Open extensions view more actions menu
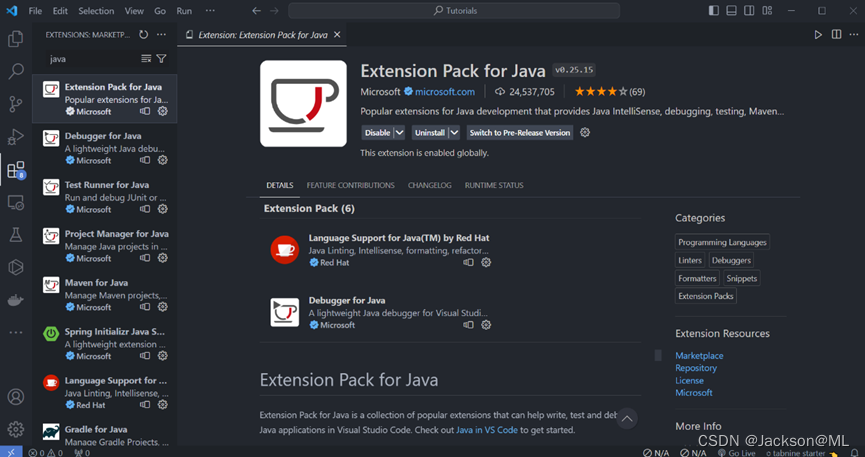The height and width of the screenshot is (457, 865). [161, 35]
